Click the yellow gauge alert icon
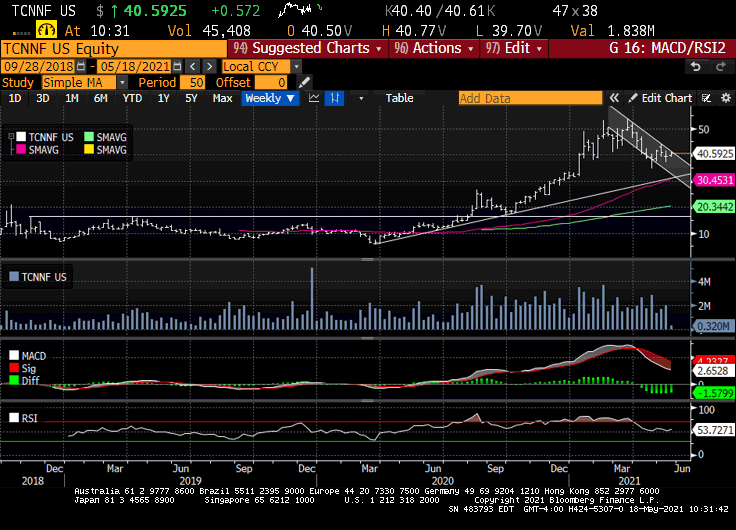This screenshot has width=736, height=530. point(46,30)
